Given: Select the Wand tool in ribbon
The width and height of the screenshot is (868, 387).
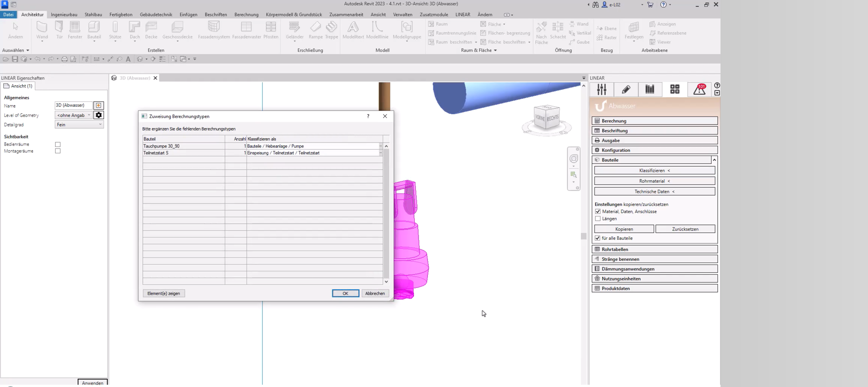Looking at the screenshot, I should [42, 30].
